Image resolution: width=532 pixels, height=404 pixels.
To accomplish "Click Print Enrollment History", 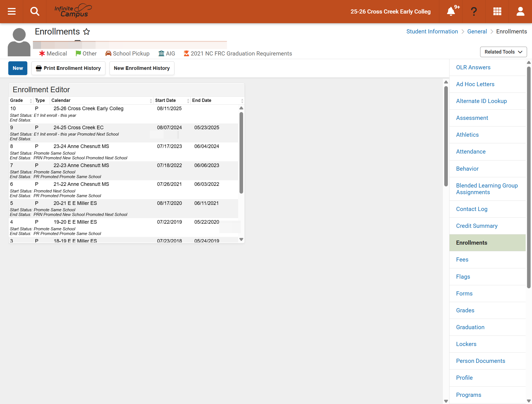I will [68, 68].
